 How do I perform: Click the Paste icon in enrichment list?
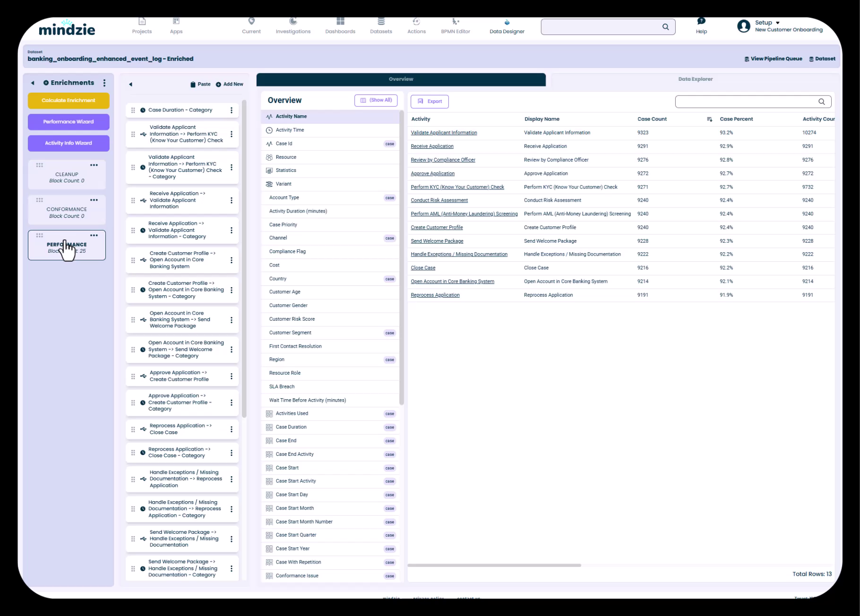193,85
